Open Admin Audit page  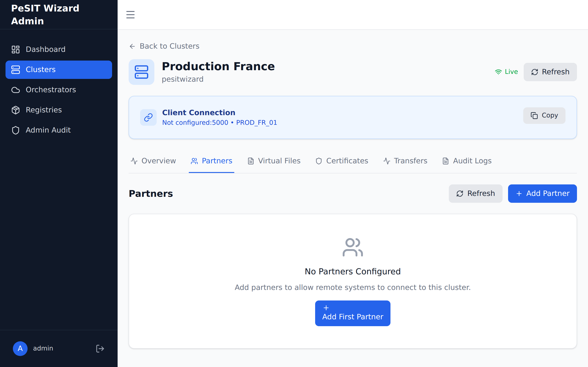[48, 130]
